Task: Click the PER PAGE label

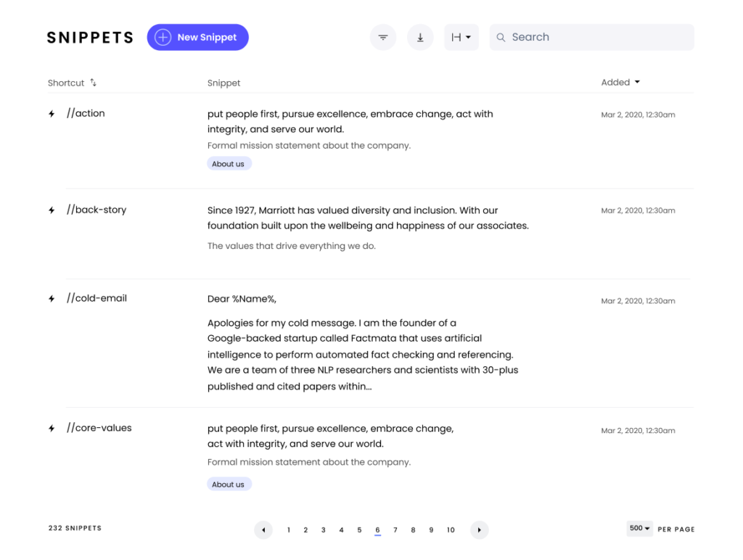Action: (x=676, y=530)
